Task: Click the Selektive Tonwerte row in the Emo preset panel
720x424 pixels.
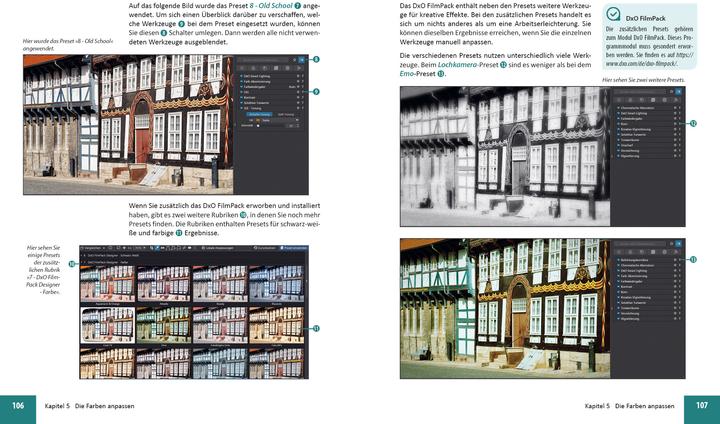Action: (647, 303)
